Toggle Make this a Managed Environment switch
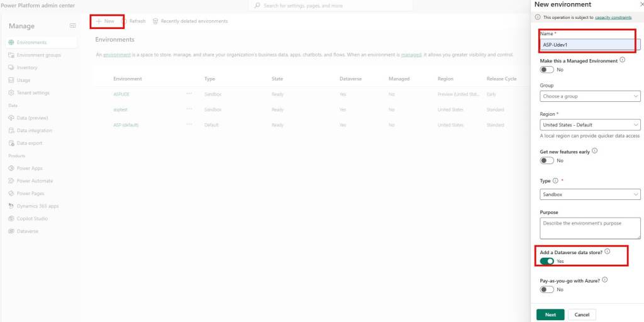644x322 pixels. 547,70
